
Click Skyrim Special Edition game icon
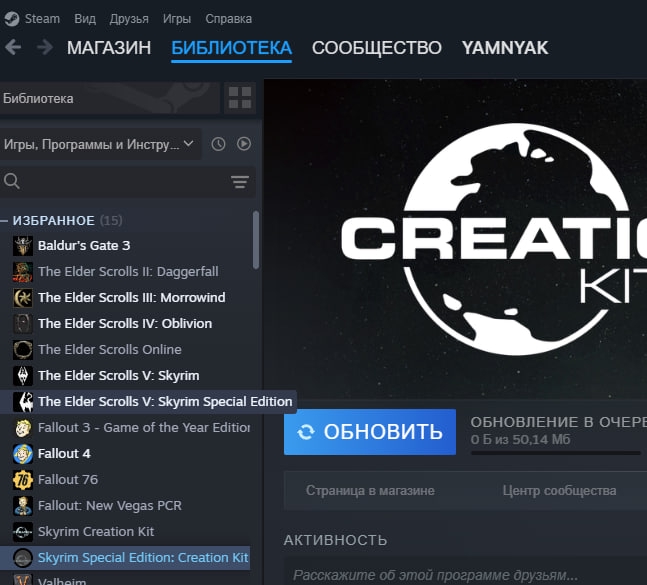tap(23, 402)
